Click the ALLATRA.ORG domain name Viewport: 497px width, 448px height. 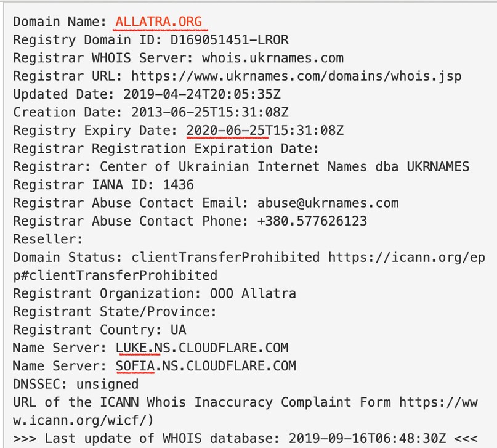[x=158, y=22]
